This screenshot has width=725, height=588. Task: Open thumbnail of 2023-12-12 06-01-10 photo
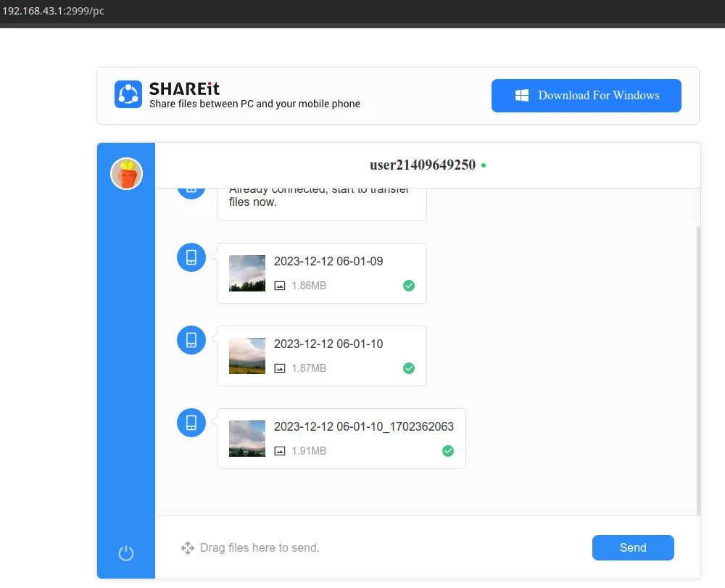pyautogui.click(x=247, y=356)
